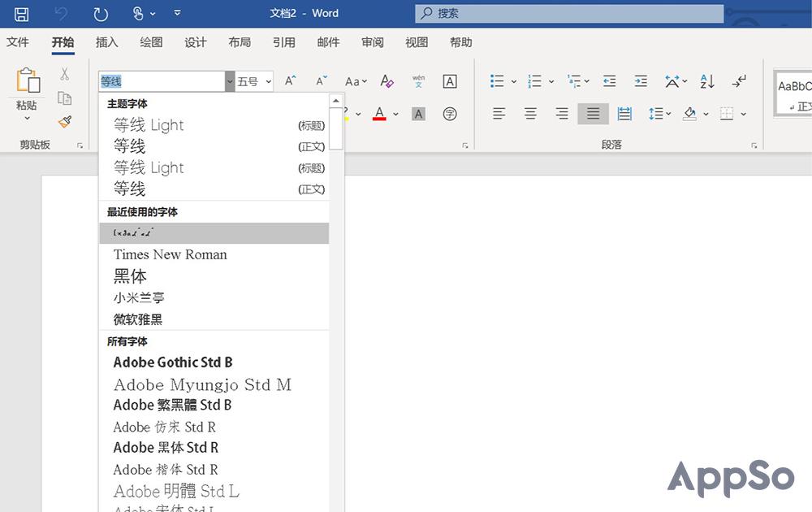The height and width of the screenshot is (512, 812).
Task: Open Customize Quick Access Toolbar arrow
Action: pos(177,13)
